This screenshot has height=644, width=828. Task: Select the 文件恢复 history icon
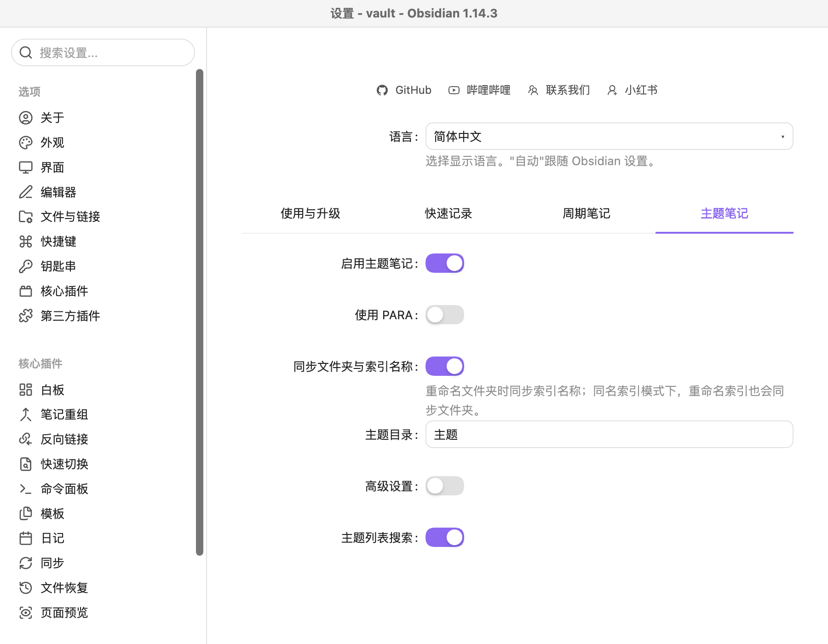[x=26, y=588]
